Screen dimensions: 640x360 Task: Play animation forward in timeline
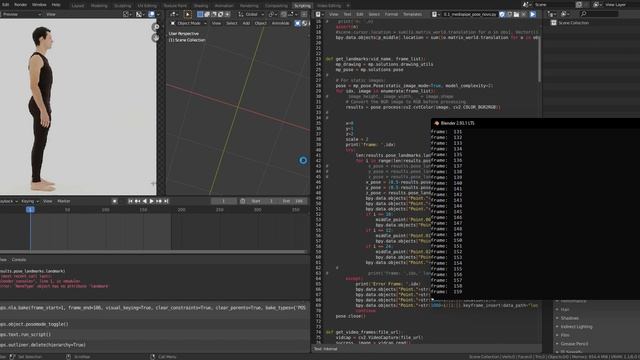152,201
